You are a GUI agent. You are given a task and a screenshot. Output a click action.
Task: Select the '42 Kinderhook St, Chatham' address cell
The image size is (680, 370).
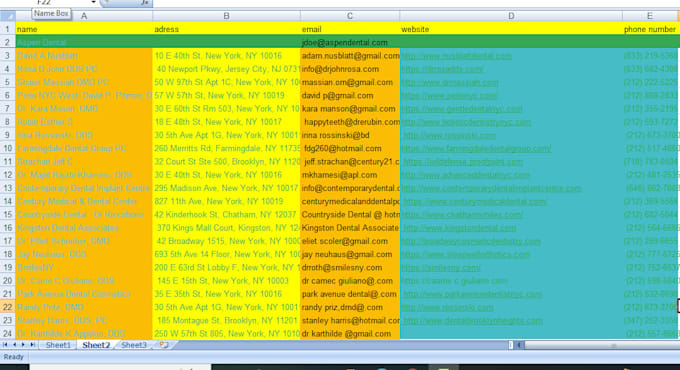click(226, 215)
